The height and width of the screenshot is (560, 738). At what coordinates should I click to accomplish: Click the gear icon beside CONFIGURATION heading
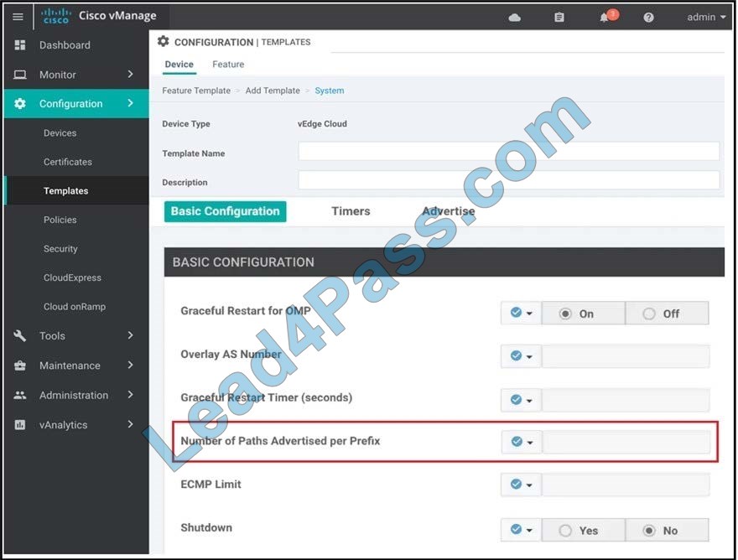point(164,41)
